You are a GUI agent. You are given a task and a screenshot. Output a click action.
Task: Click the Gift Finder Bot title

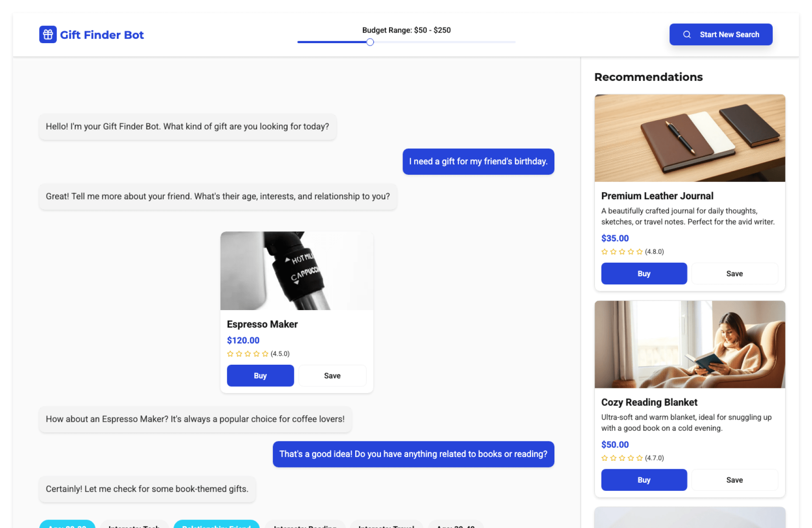coord(102,35)
